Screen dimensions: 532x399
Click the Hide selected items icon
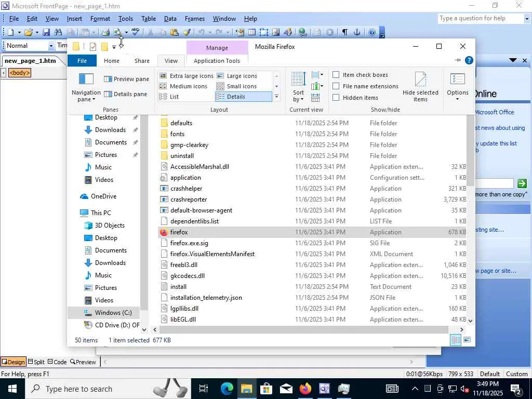click(420, 87)
